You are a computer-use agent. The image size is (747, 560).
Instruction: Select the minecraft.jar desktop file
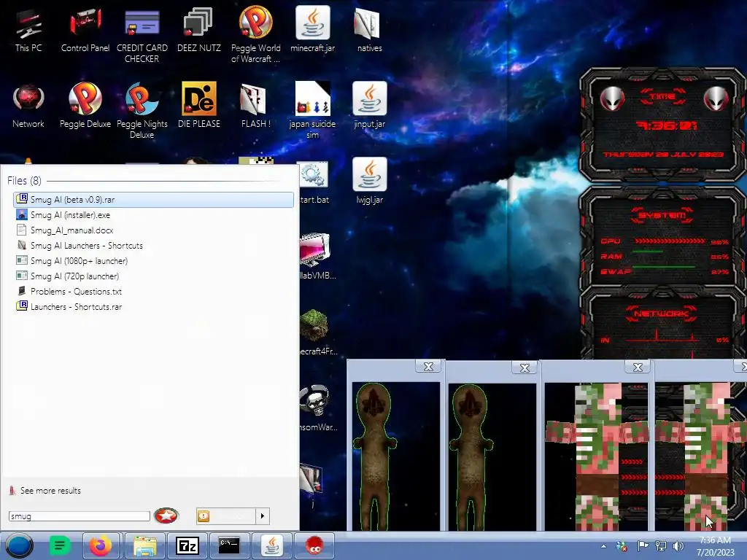(x=312, y=31)
